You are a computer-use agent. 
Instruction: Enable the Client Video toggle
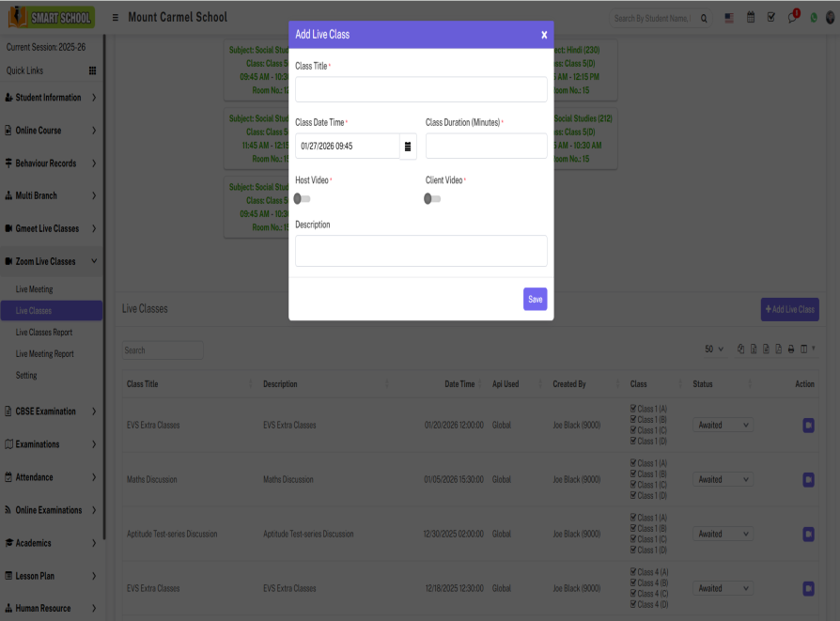[x=432, y=199]
